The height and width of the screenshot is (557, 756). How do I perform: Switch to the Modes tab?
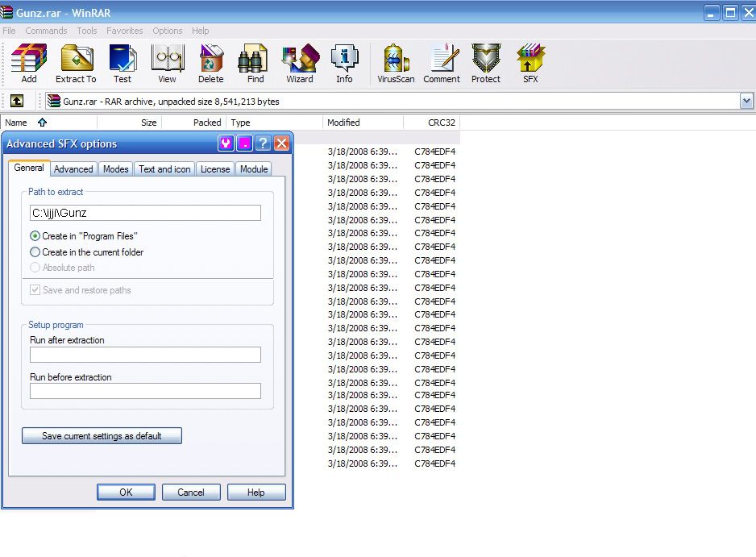pos(115,169)
